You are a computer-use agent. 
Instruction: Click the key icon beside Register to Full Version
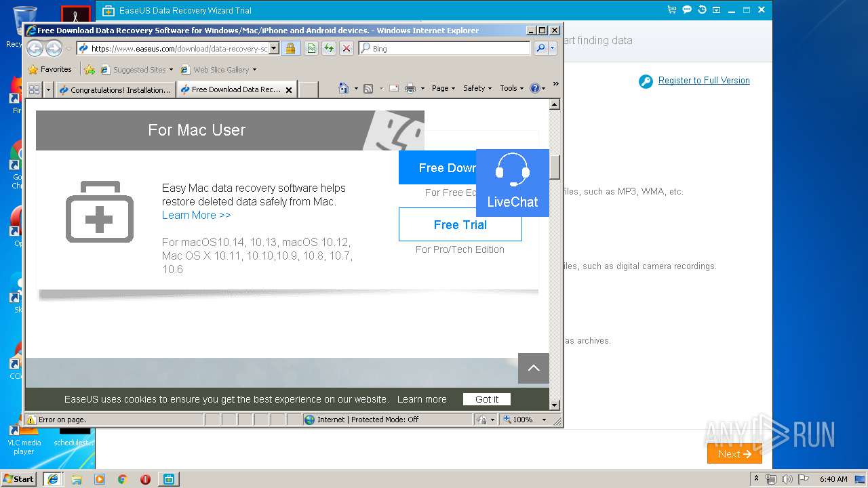646,81
